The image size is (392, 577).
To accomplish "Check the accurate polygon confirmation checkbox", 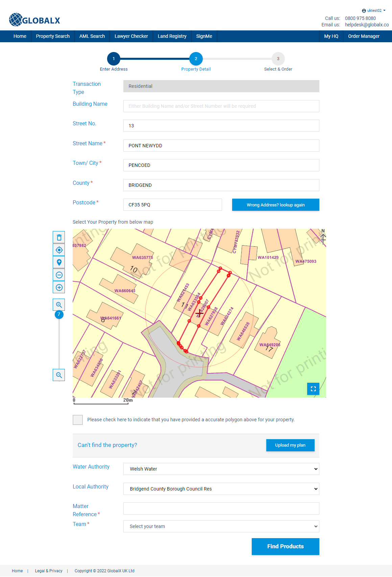I will [x=78, y=420].
